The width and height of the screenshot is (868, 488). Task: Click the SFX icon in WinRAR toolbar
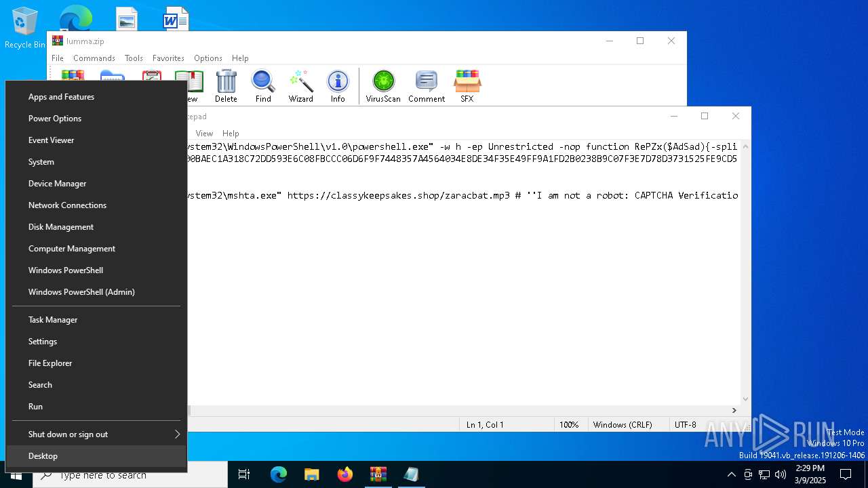coord(467,86)
